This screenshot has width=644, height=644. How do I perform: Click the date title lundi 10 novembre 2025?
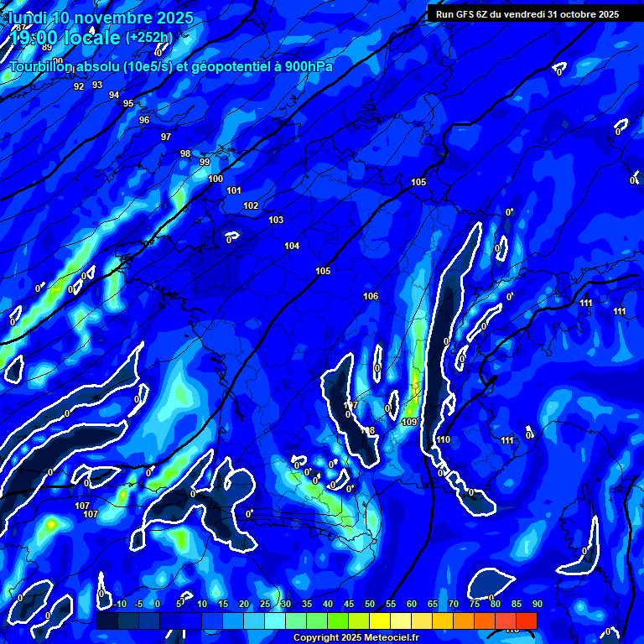[101, 18]
